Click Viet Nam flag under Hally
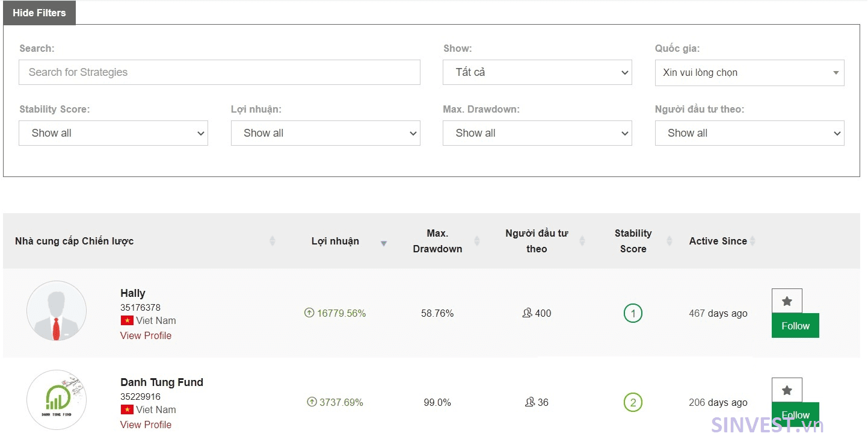The image size is (868, 445). point(127,320)
